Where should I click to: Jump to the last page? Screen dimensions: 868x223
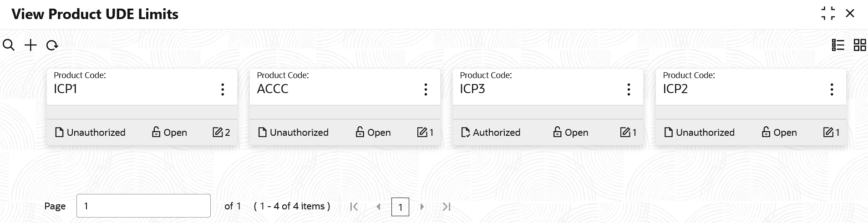pos(447,207)
